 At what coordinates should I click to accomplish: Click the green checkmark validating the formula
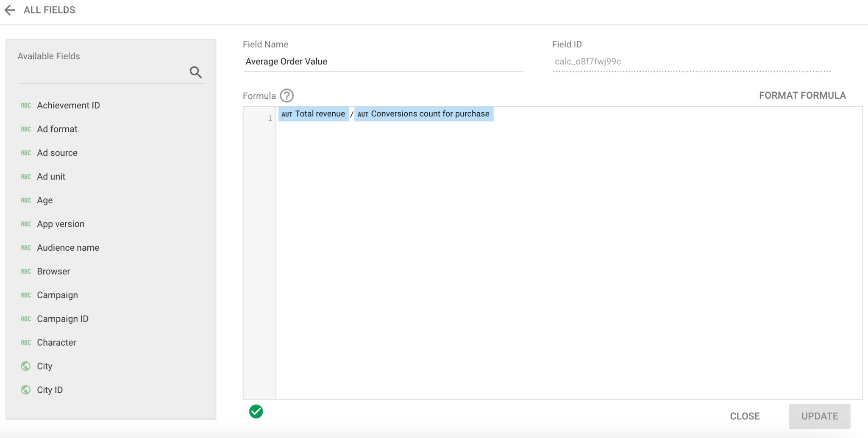(x=256, y=411)
